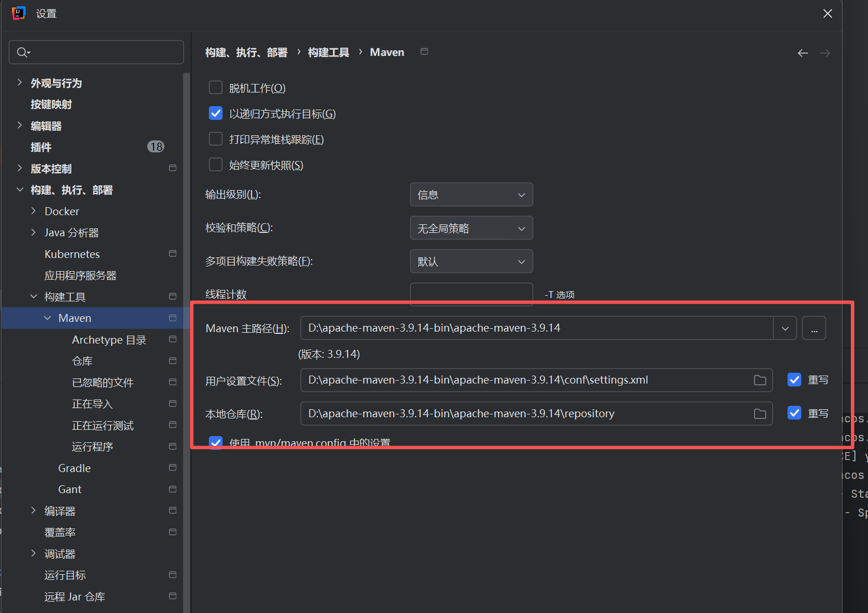Click project icon next to 运行程序

(x=172, y=446)
